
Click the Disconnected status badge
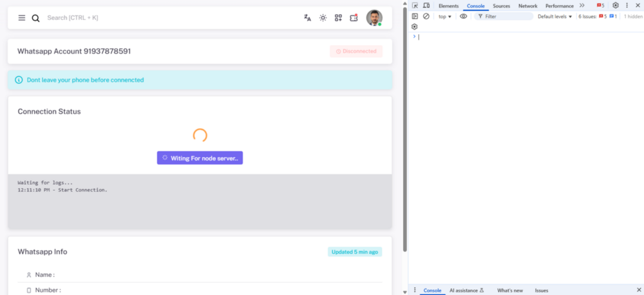pos(355,51)
